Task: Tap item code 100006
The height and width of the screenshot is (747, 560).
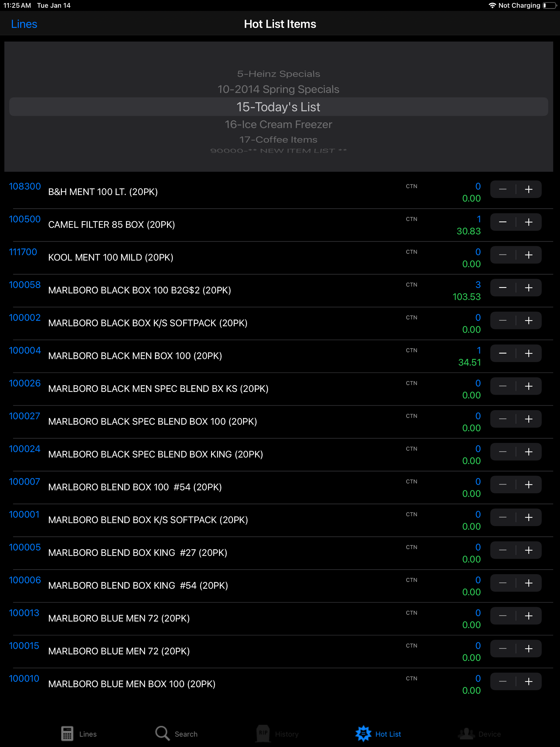Action: (x=25, y=580)
